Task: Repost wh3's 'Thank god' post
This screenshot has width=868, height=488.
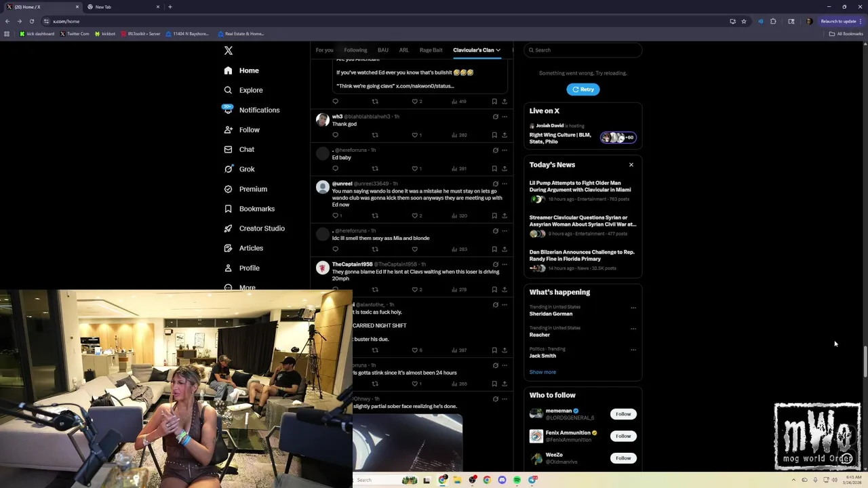Action: click(x=375, y=135)
